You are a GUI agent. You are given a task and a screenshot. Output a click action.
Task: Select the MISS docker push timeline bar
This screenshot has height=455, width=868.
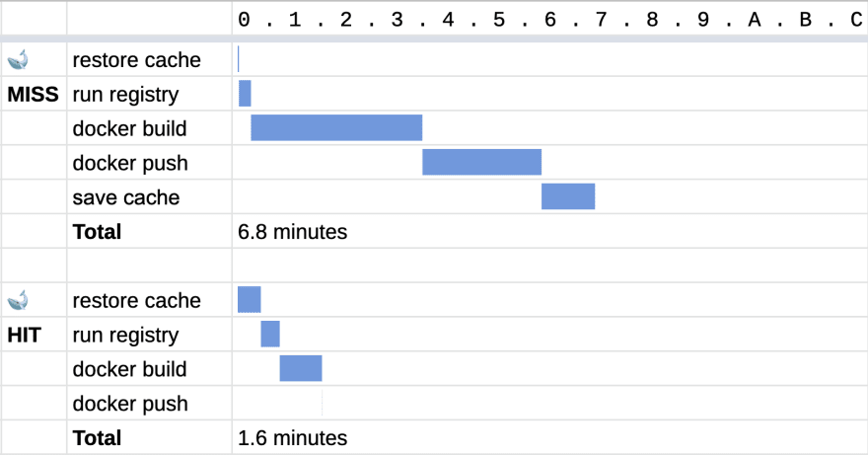tap(481, 163)
